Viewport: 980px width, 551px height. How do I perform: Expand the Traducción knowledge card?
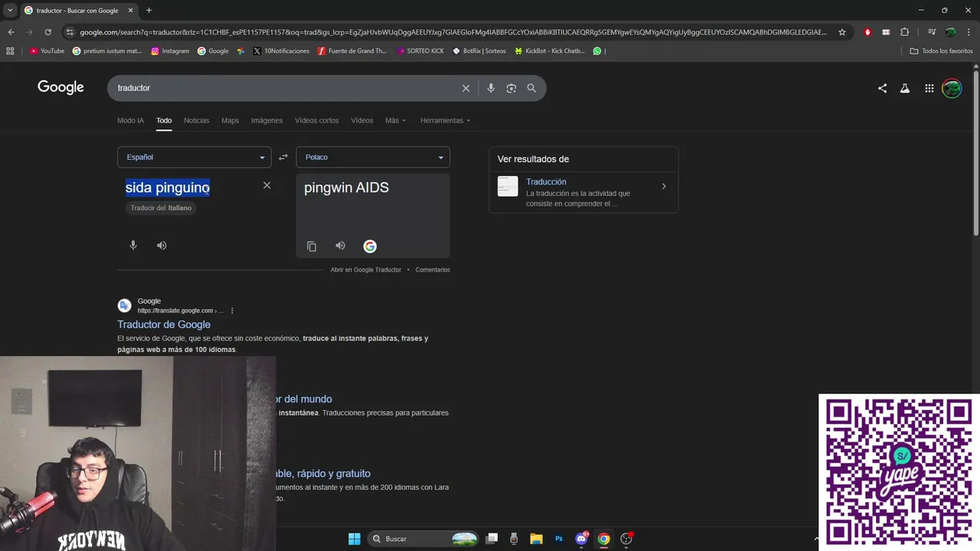point(664,186)
